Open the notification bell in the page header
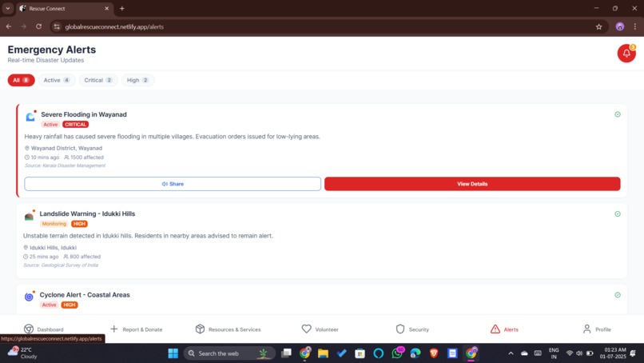 point(626,53)
